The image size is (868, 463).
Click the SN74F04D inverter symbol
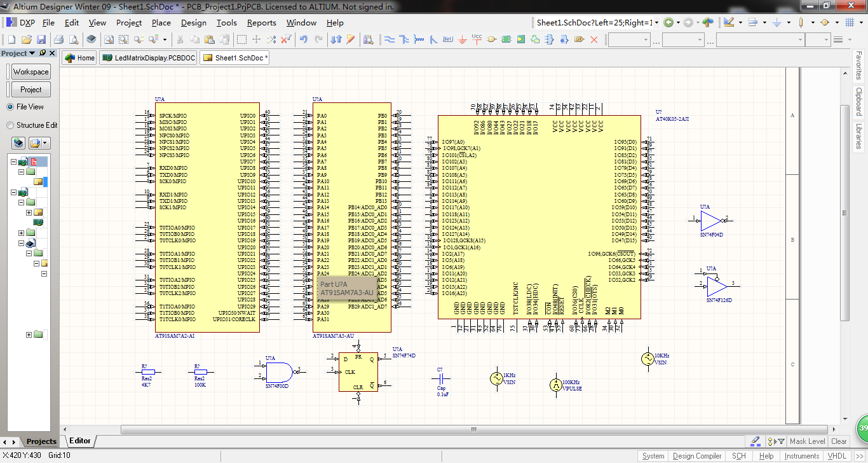coord(712,221)
